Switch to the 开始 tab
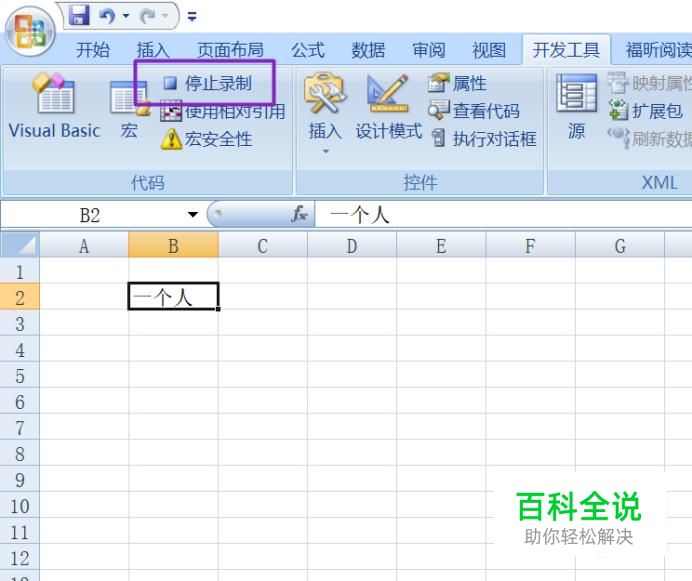 [x=93, y=49]
